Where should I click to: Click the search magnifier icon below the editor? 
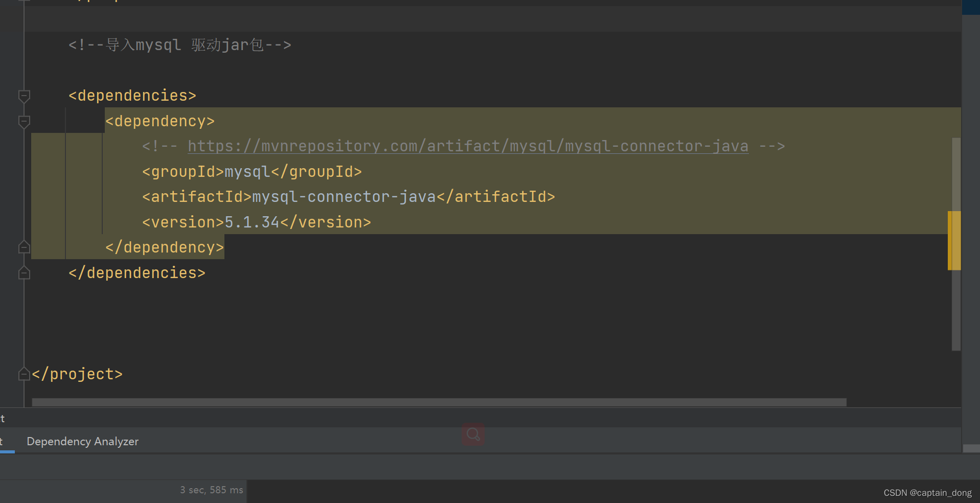click(472, 435)
